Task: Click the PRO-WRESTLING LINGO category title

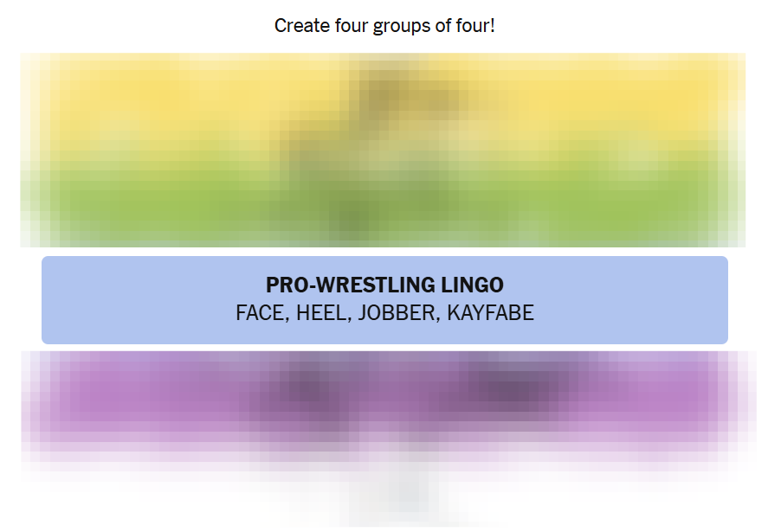Action: [384, 285]
